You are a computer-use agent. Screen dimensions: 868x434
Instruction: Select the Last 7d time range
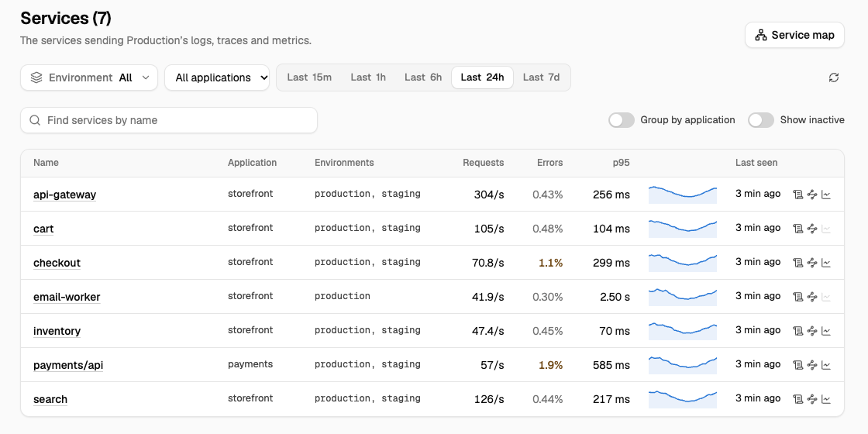(542, 77)
